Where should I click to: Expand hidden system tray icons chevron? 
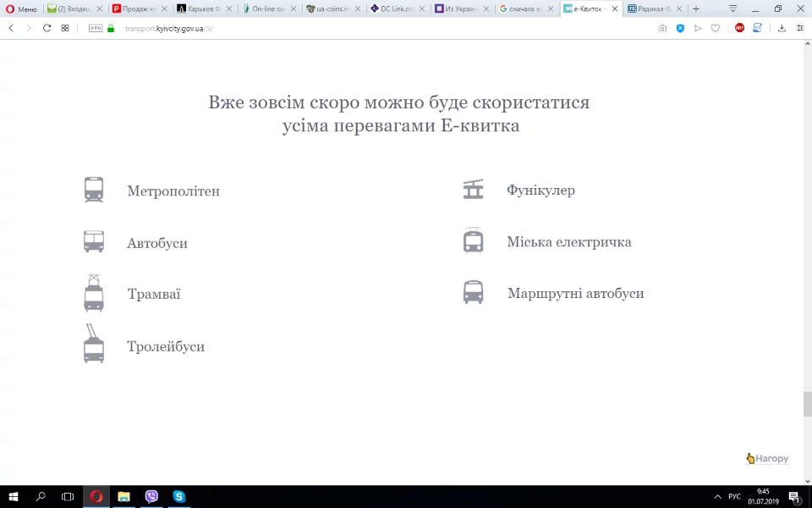717,497
